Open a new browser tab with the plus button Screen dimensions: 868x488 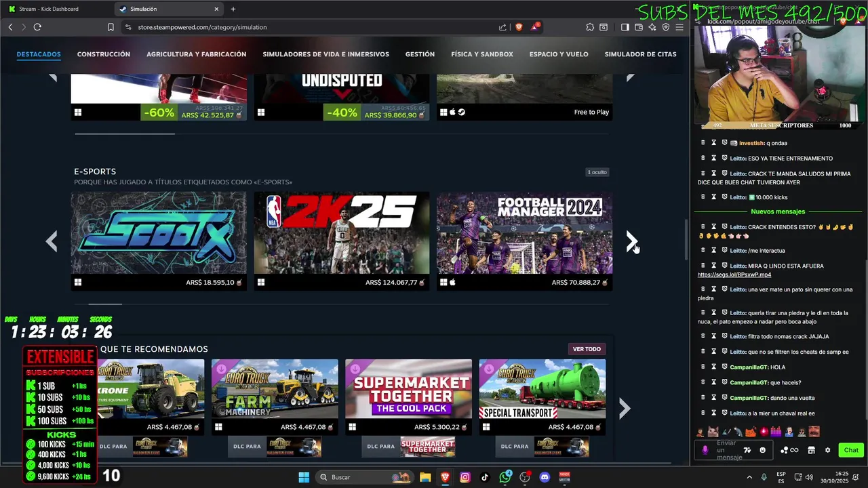point(233,9)
